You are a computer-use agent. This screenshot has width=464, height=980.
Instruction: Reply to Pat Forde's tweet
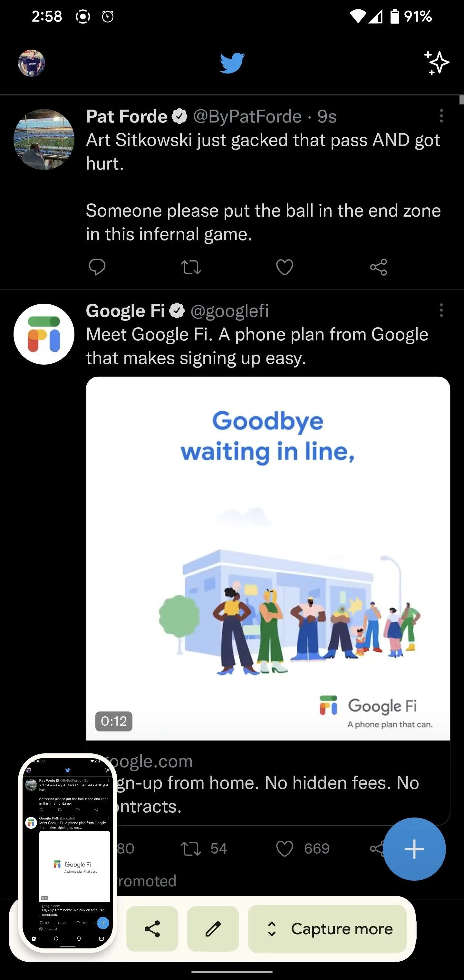97,267
